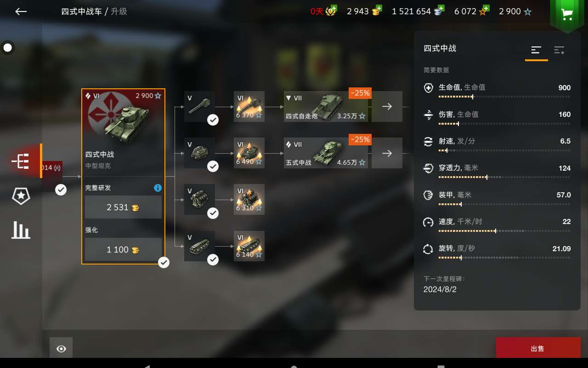Select the tier V gun module
Image resolution: width=588 pixels, height=368 pixels.
point(199,106)
